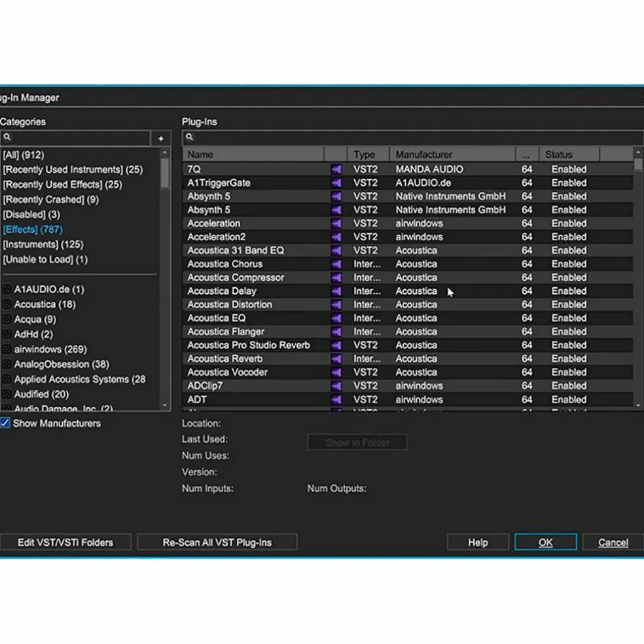Select the [All] (912) category
The width and height of the screenshot is (644, 644).
tap(24, 155)
